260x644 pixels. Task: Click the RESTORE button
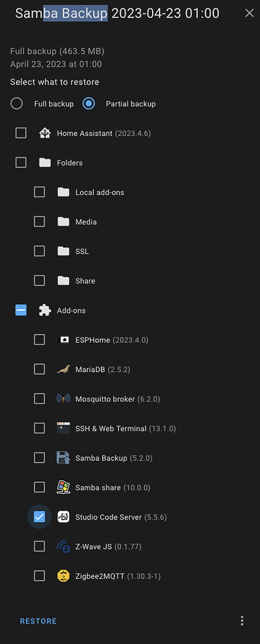point(38,621)
